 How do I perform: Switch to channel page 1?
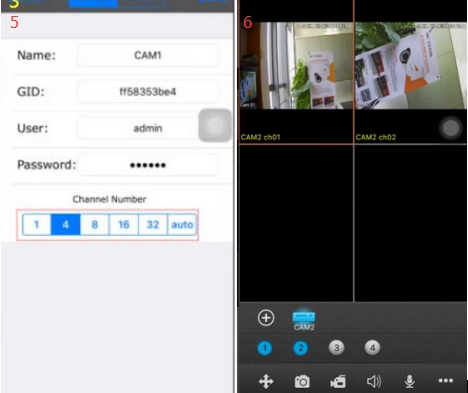(265, 348)
